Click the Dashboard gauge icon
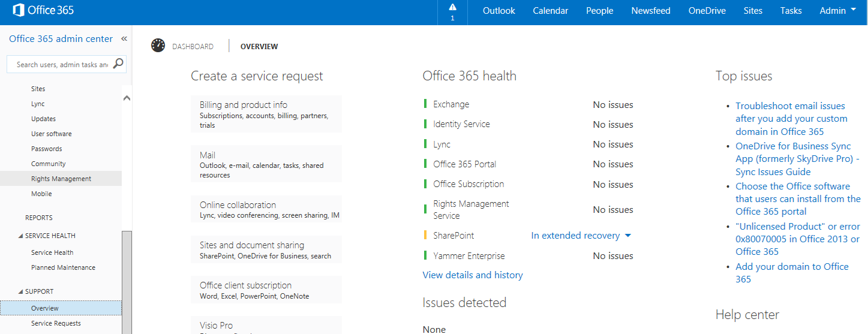868x334 pixels. click(x=158, y=46)
